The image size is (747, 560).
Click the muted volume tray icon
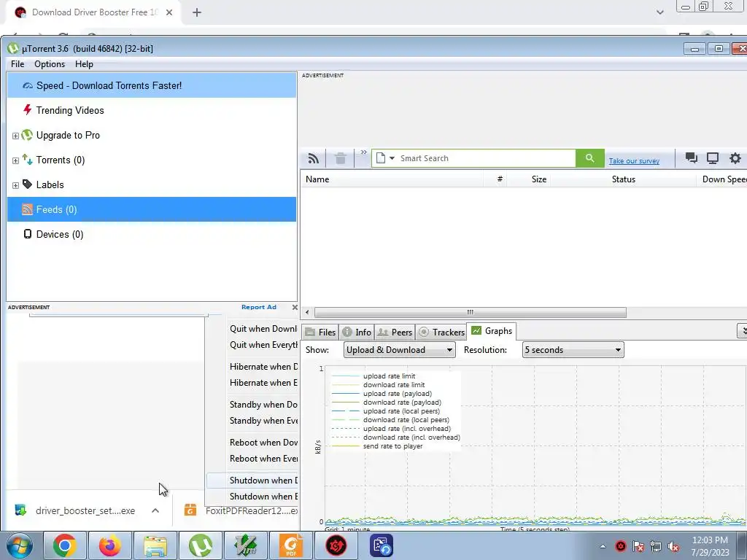click(673, 546)
